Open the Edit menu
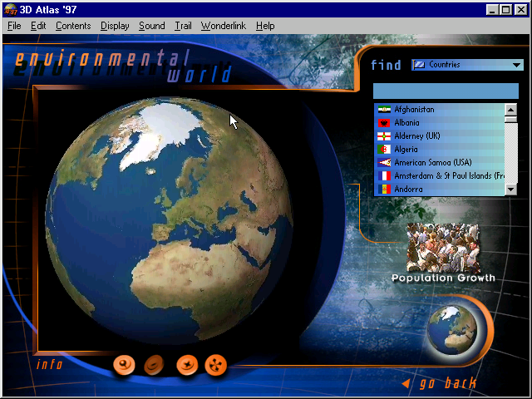 click(x=38, y=26)
